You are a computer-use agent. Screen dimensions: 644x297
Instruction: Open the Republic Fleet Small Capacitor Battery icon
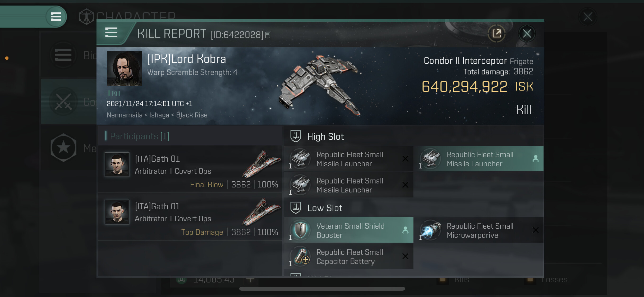click(x=301, y=256)
